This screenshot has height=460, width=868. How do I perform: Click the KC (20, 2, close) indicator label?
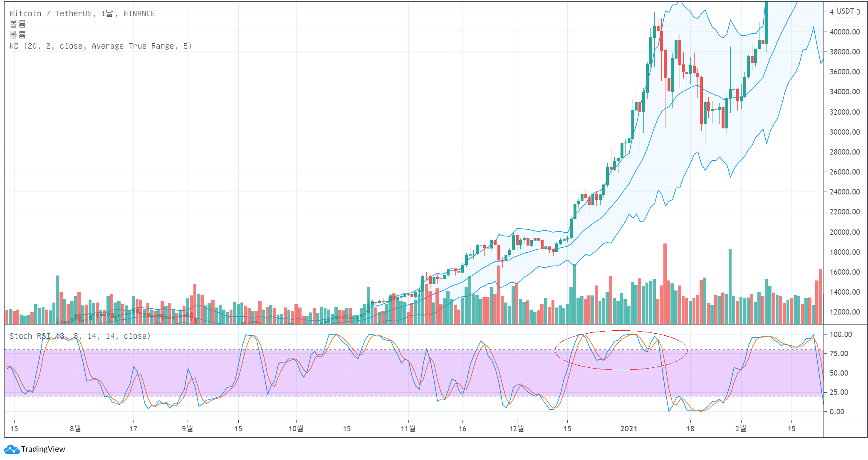coord(101,46)
